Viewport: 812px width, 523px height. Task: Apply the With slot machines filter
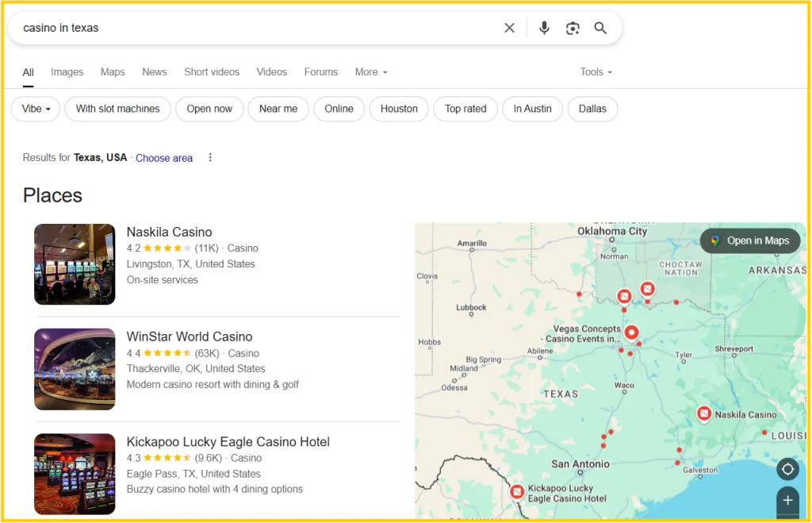point(117,109)
